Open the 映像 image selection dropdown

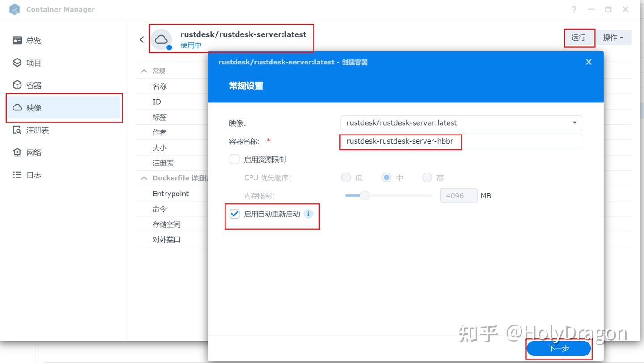click(x=461, y=122)
